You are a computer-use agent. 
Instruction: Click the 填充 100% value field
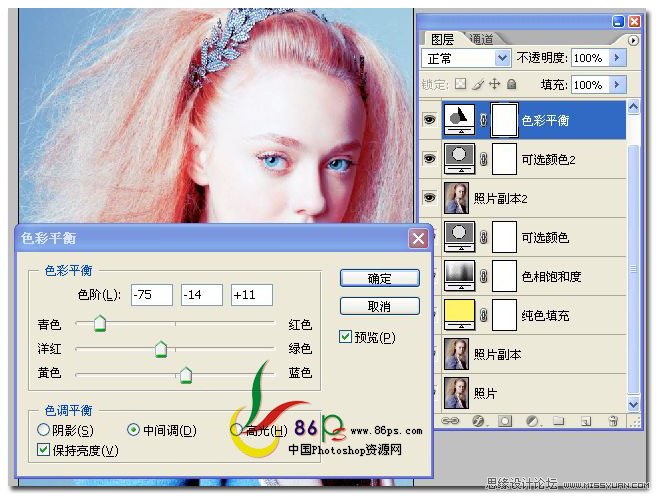pos(590,85)
